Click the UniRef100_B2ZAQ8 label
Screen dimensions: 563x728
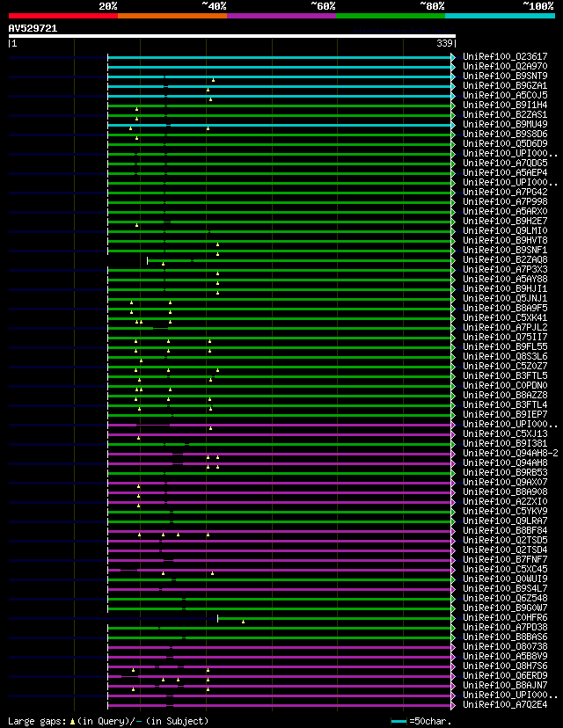point(506,259)
